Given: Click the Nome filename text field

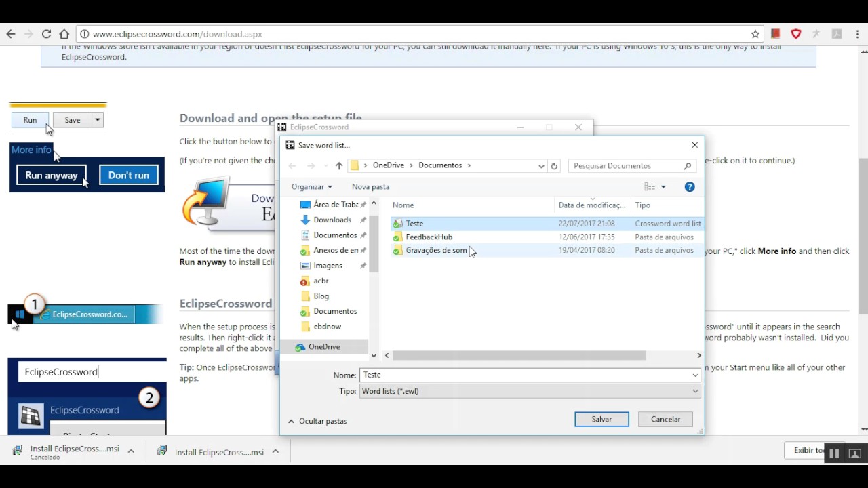Looking at the screenshot, I should 524,375.
